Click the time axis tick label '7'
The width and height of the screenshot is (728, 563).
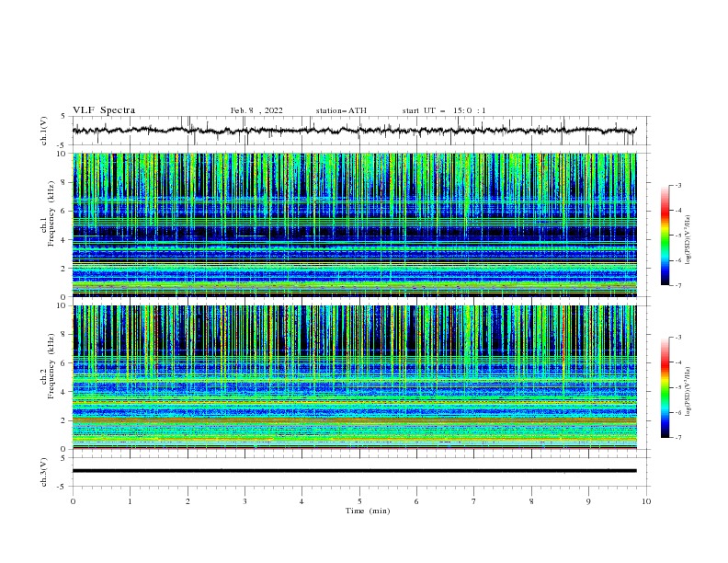[x=474, y=501]
